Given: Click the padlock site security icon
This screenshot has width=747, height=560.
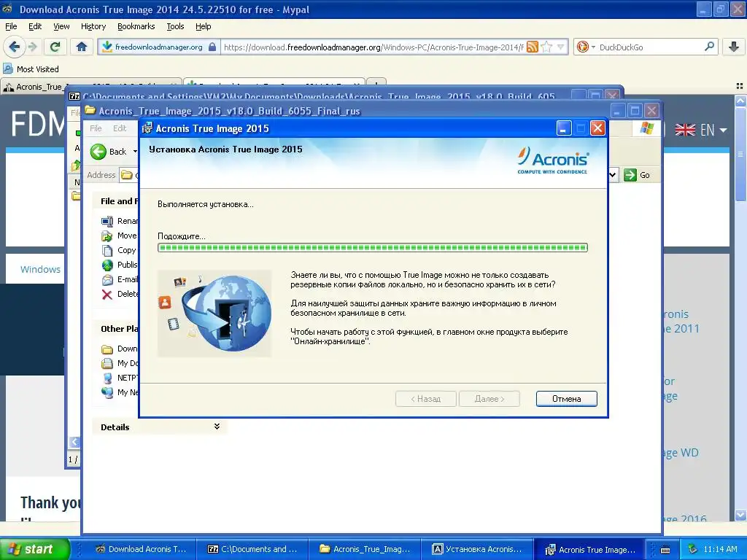Looking at the screenshot, I should tap(212, 47).
